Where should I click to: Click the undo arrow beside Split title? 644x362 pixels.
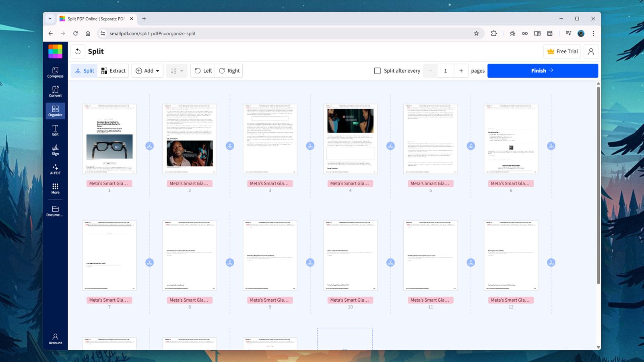pyautogui.click(x=78, y=51)
